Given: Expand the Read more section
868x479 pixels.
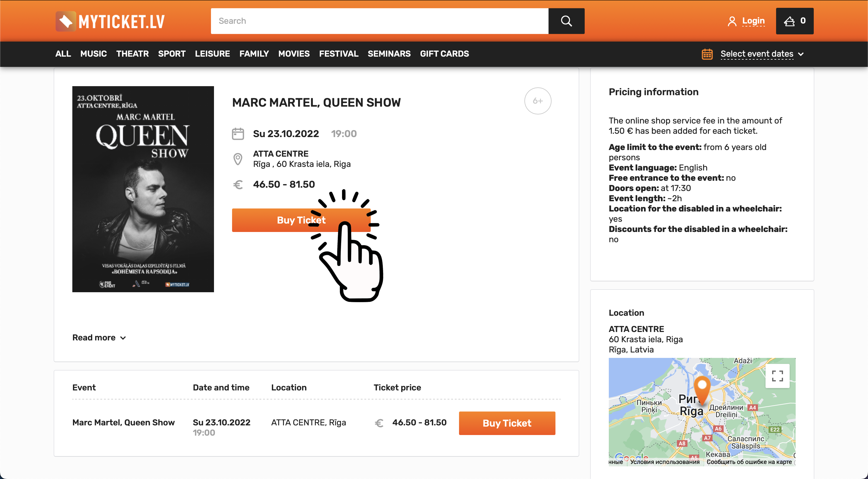Looking at the screenshot, I should coord(99,337).
